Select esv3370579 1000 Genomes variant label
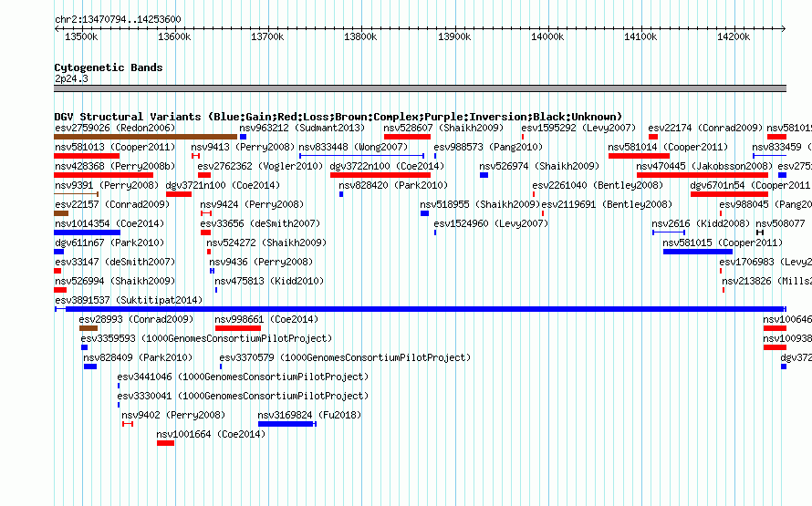The image size is (812, 506). point(345,357)
